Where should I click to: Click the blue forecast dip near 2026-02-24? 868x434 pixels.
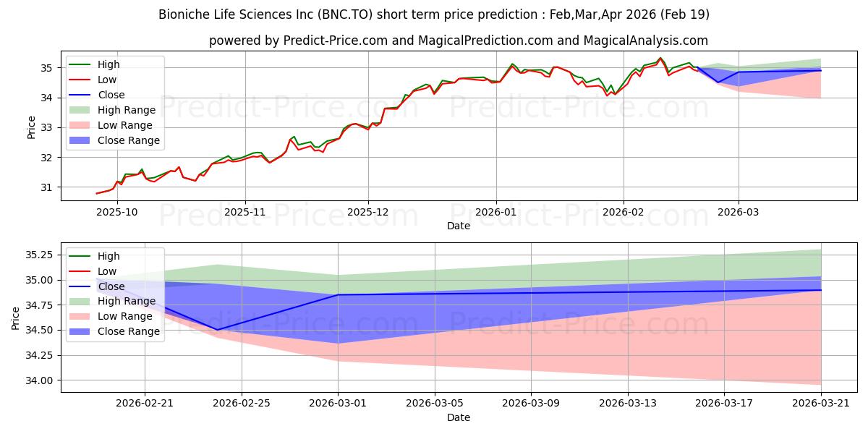217,330
